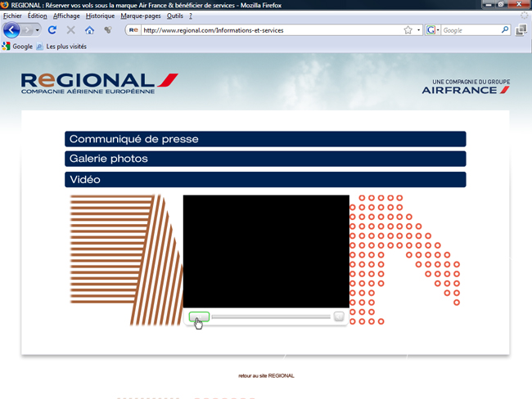Open the Historique menu
This screenshot has height=399, width=532.
(x=100, y=16)
